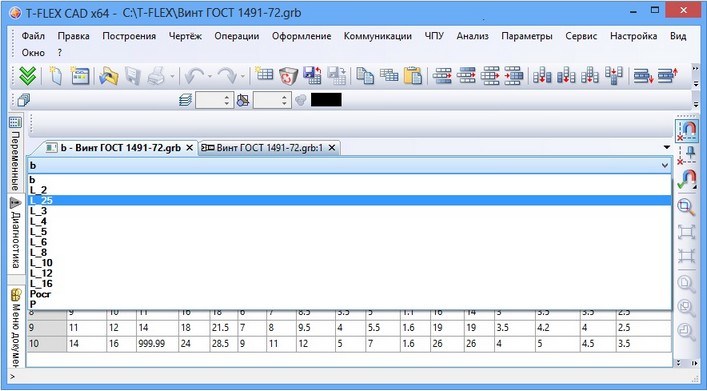Click the green double-checkmark confirm icon

tap(28, 76)
